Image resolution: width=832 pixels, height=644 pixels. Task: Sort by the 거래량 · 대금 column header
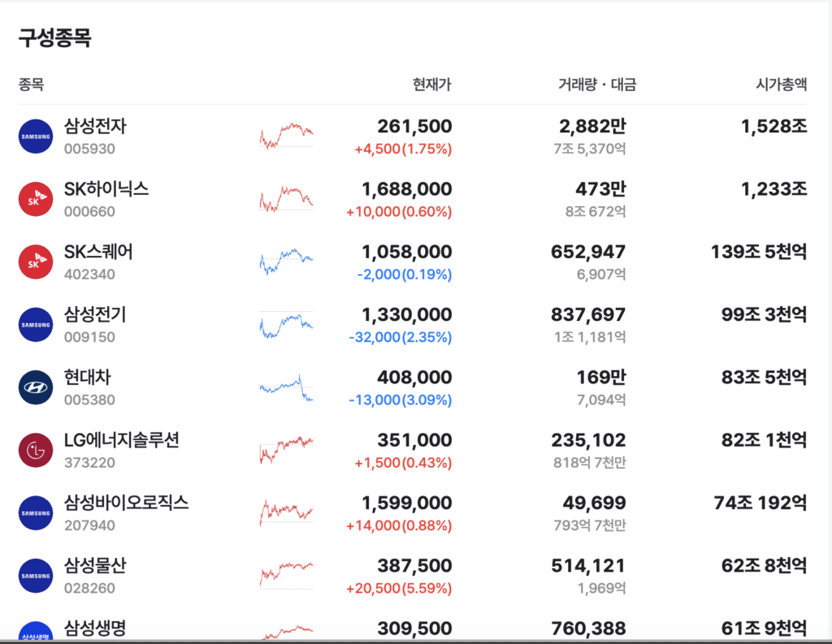click(x=597, y=84)
